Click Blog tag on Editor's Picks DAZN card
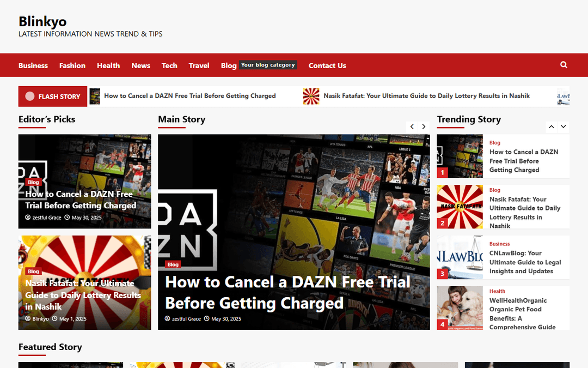Screen dimensions: 588x368 [33, 182]
